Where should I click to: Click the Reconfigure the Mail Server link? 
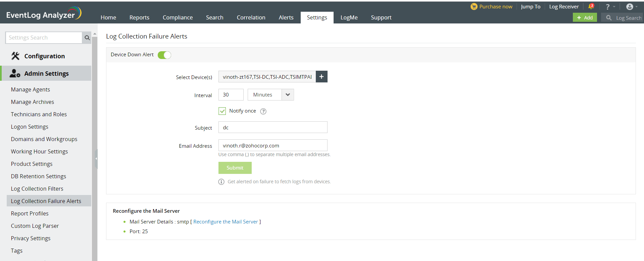pyautogui.click(x=226, y=222)
